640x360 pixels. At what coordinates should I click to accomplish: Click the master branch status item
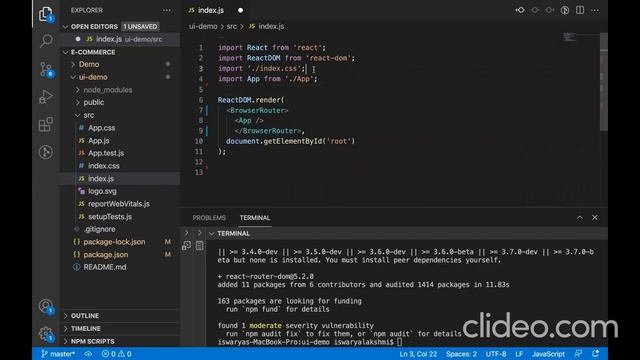pyautogui.click(x=58, y=354)
